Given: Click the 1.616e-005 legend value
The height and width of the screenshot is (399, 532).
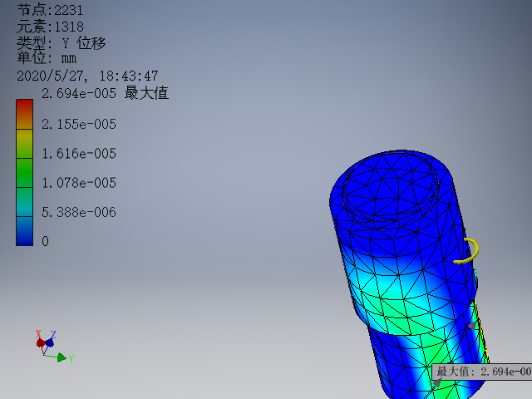Looking at the screenshot, I should pyautogui.click(x=79, y=154).
